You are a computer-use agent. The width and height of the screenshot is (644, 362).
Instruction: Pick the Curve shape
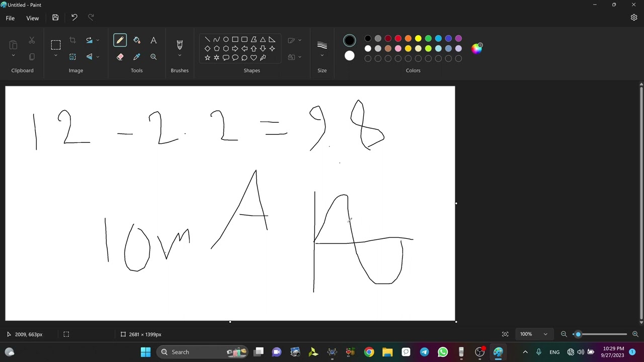coord(216,39)
